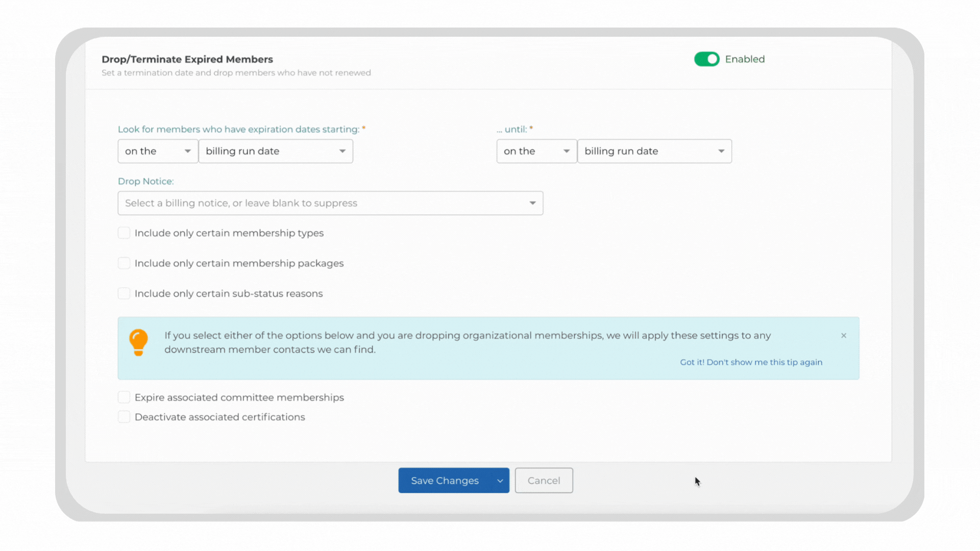Click the orange lightbulb tip icon
The image size is (980, 551).
click(138, 342)
